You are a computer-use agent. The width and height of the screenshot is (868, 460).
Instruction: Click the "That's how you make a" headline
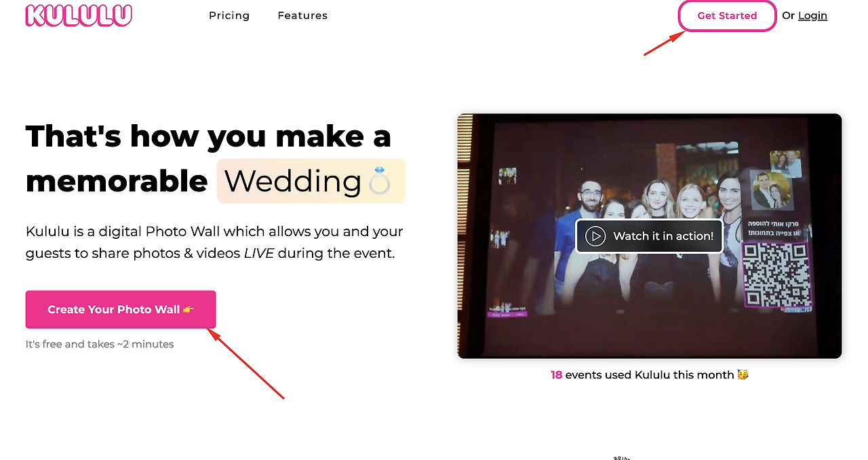point(208,136)
